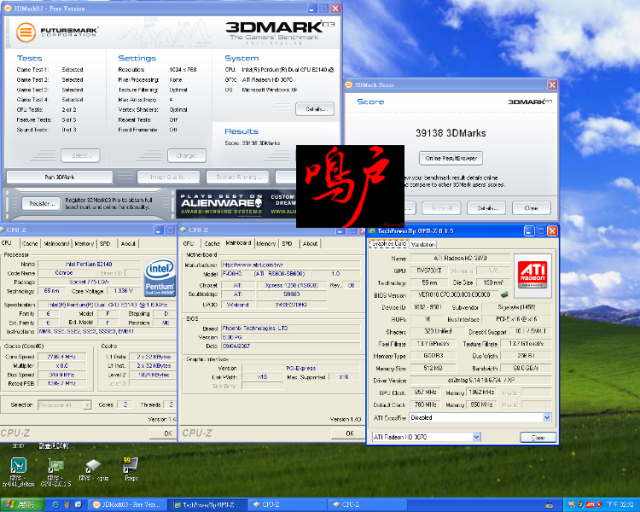The height and width of the screenshot is (512, 640).
Task: Click Select... button under Tests
Action: pos(80,156)
